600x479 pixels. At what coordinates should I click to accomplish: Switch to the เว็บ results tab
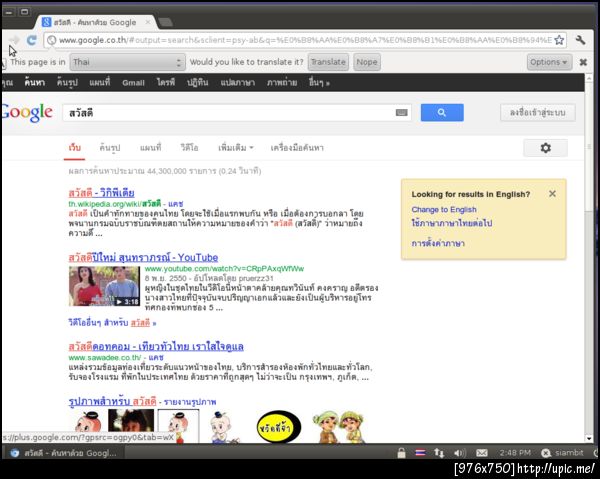point(75,148)
